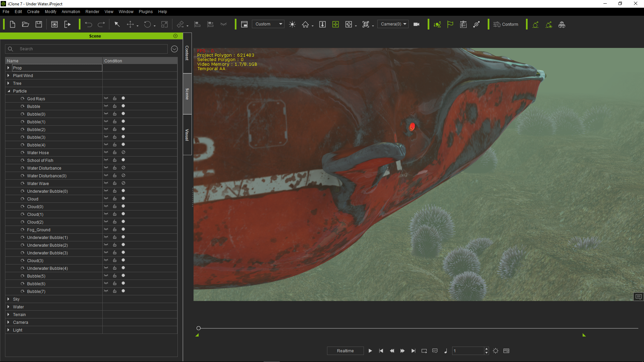
Task: Choose the Select arrow tool
Action: pyautogui.click(x=117, y=24)
